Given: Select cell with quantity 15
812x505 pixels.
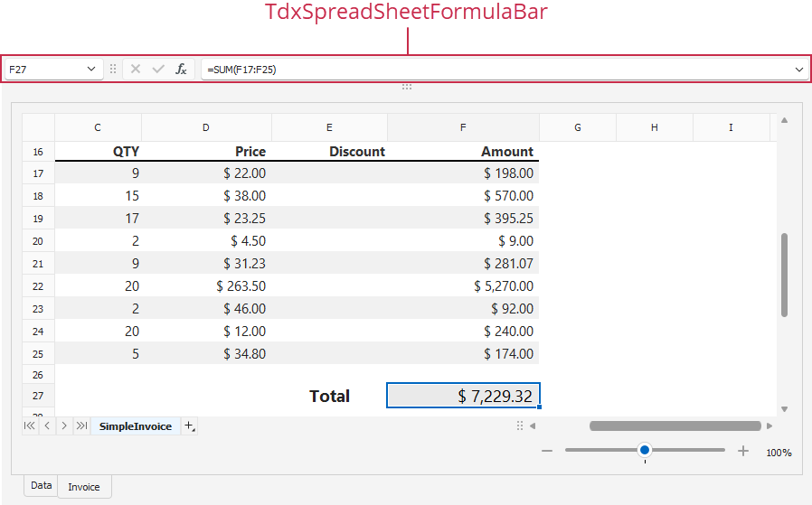Looking at the screenshot, I should pyautogui.click(x=98, y=195).
